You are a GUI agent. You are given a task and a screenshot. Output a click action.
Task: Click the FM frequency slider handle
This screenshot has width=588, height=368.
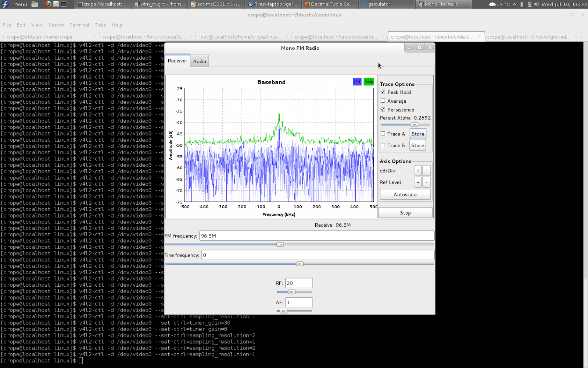pos(280,244)
